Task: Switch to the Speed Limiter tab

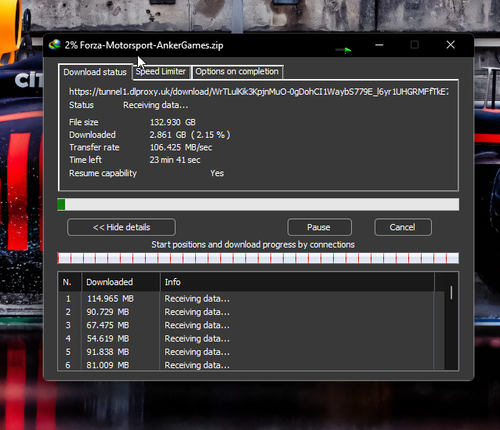Action: [161, 72]
